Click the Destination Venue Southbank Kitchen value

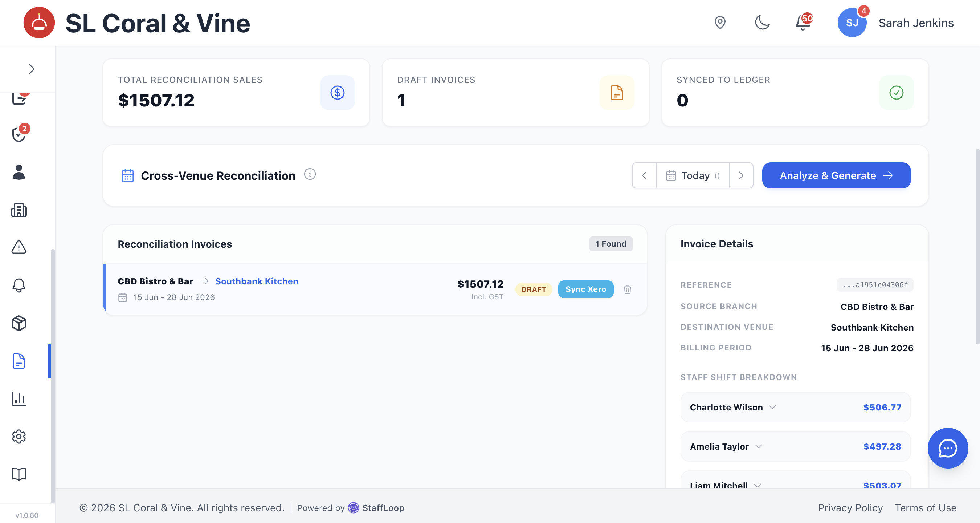coord(872,327)
